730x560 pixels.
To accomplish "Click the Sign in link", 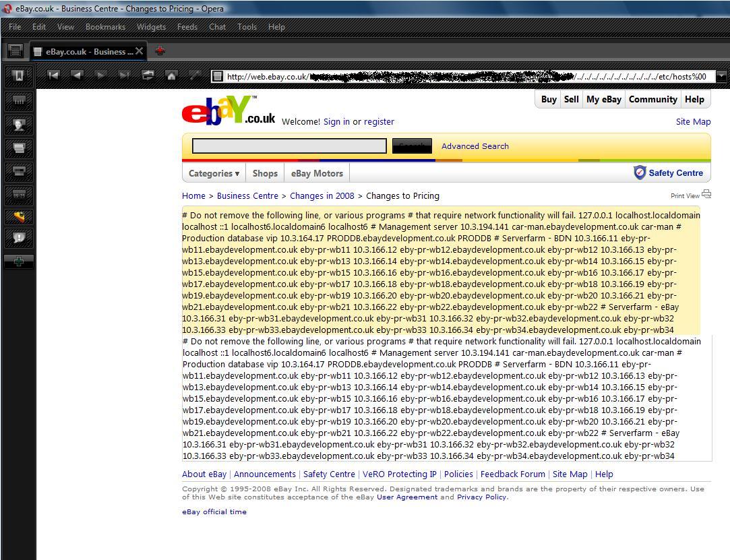I will (x=336, y=121).
